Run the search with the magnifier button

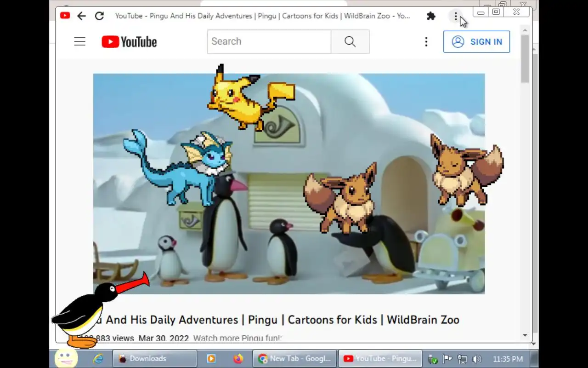tap(350, 41)
